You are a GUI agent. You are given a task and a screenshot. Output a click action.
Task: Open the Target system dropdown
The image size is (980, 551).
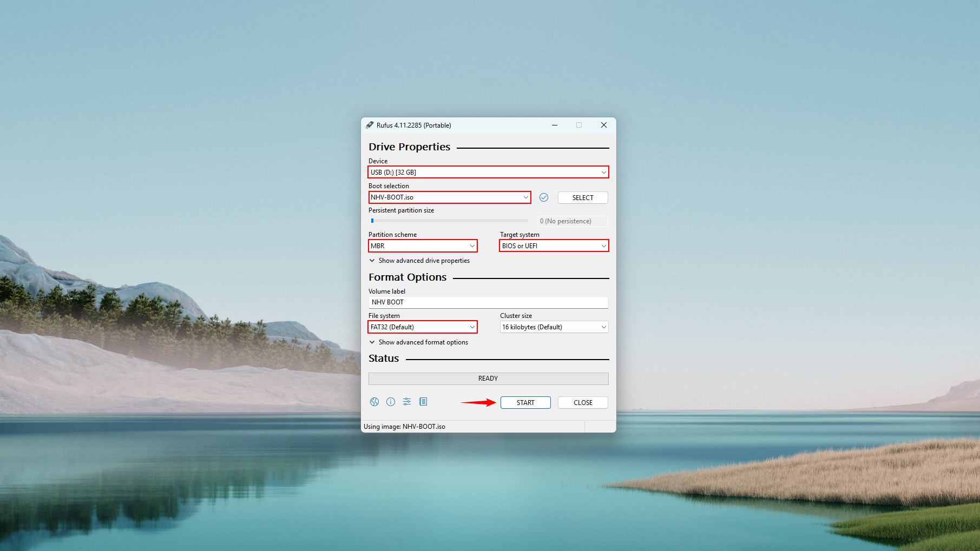click(x=554, y=246)
